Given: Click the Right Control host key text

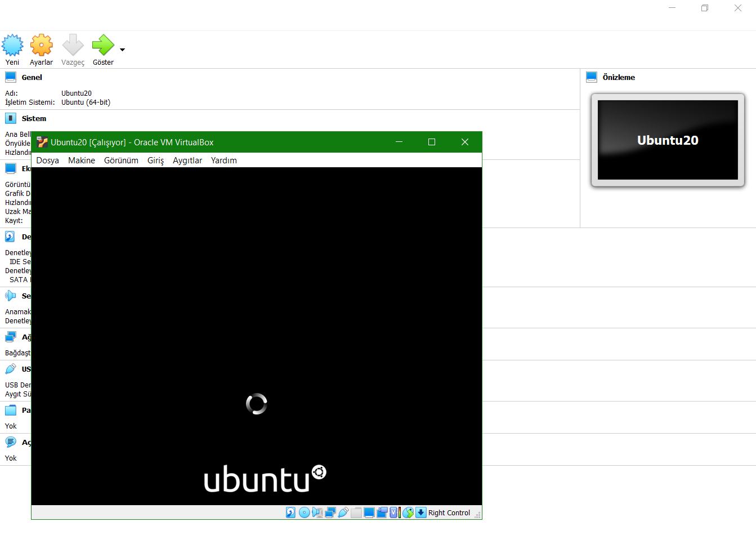Looking at the screenshot, I should coord(449,513).
